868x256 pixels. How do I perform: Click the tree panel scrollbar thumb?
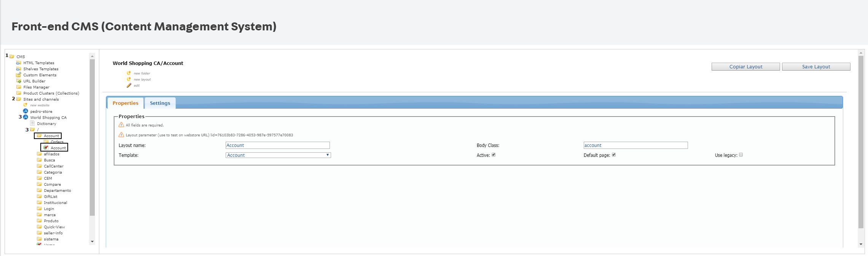pos(92,137)
